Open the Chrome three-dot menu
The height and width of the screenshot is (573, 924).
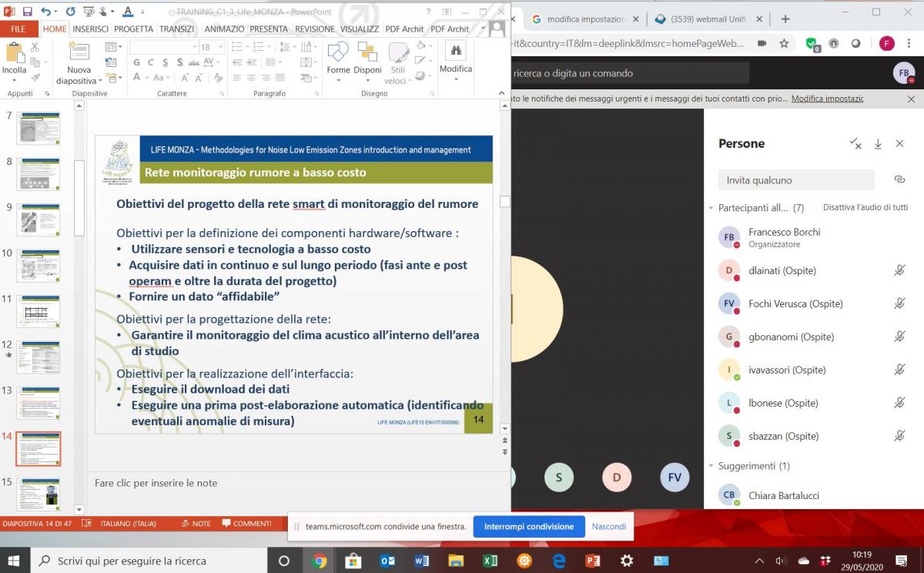909,43
